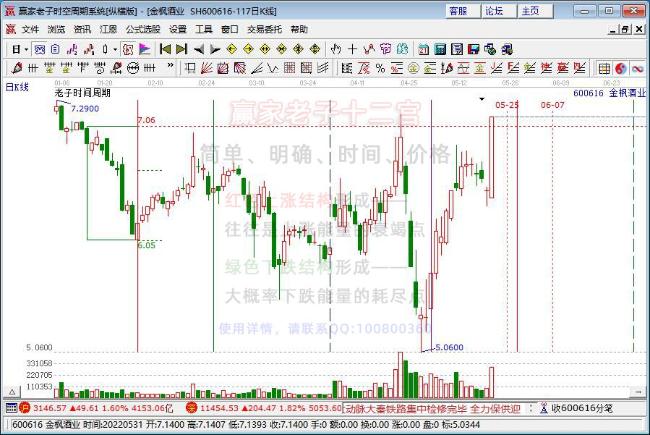Open the 公式选股 menu
This screenshot has height=435, width=650.
[x=143, y=29]
